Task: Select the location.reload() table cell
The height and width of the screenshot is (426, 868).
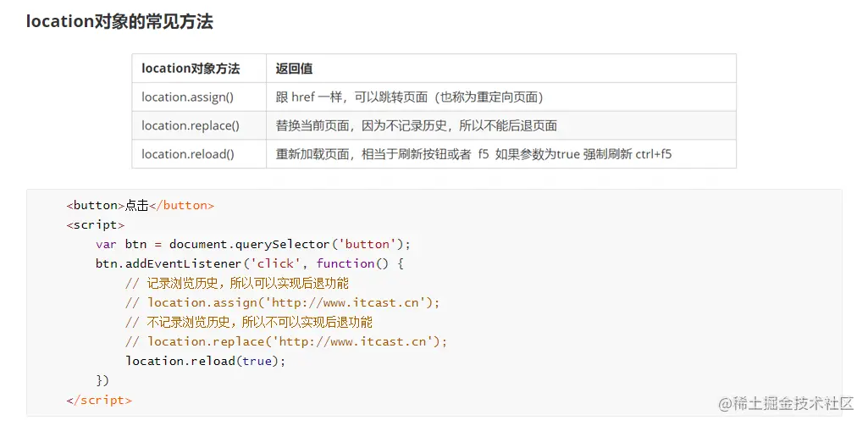Action: click(188, 154)
